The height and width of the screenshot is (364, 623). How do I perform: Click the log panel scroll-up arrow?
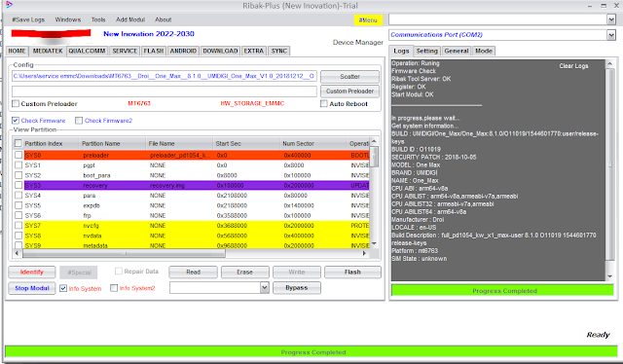(x=610, y=63)
